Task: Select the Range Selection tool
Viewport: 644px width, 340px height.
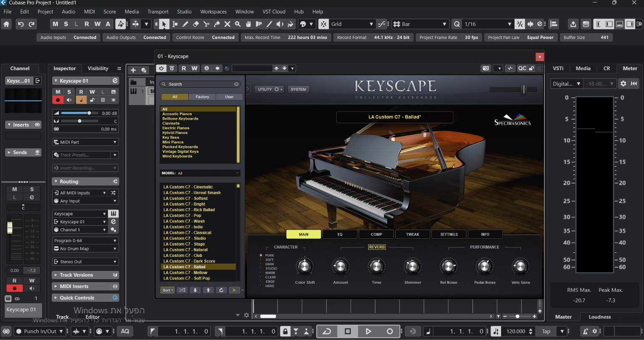Action: pyautogui.click(x=175, y=24)
